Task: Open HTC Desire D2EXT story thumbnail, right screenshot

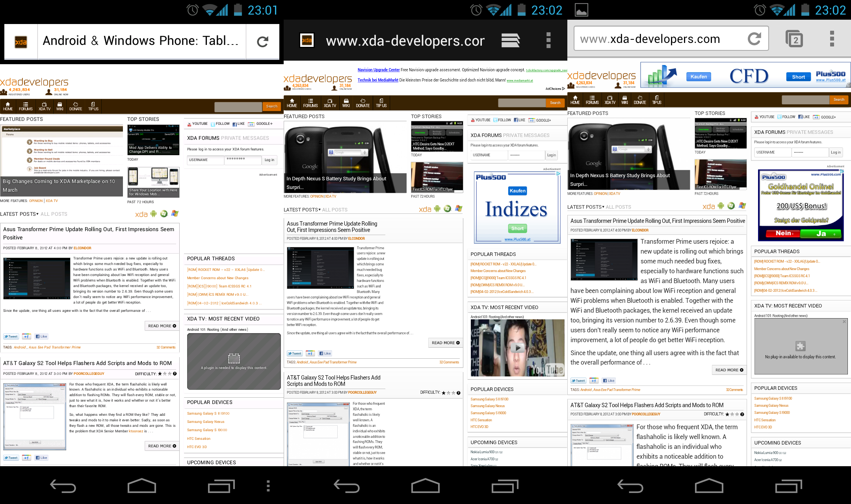Action: click(720, 133)
